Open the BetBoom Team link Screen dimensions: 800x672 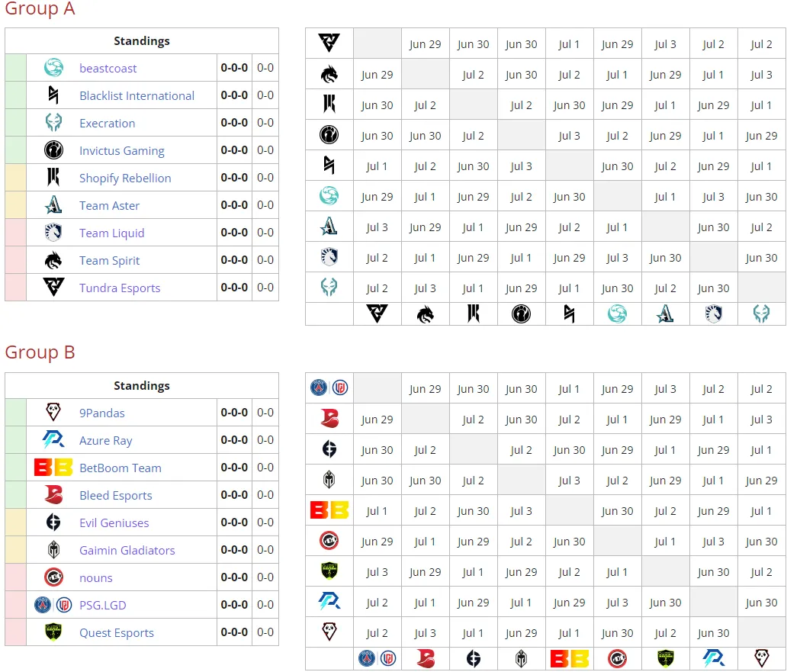coord(120,468)
